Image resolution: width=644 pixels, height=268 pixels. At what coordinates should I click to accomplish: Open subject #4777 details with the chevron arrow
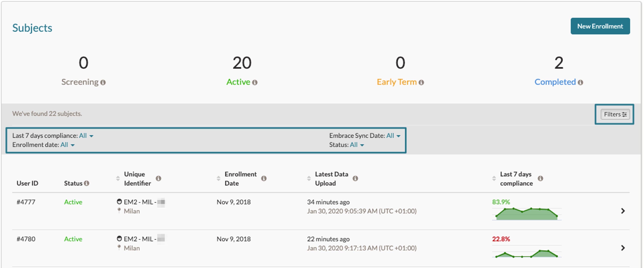point(623,211)
